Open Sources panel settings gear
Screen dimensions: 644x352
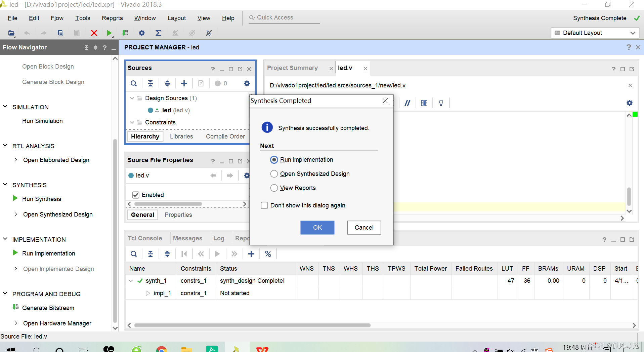(247, 83)
